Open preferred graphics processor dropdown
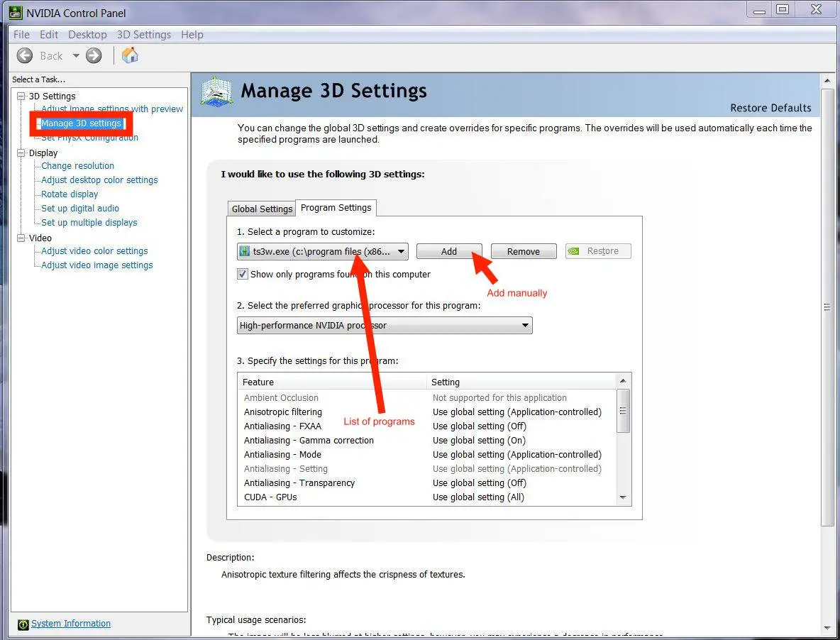The width and height of the screenshot is (840, 640). (x=385, y=325)
